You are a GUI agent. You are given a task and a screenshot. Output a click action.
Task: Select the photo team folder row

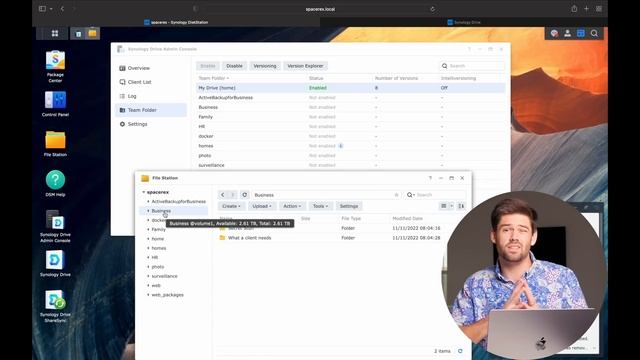(351, 156)
